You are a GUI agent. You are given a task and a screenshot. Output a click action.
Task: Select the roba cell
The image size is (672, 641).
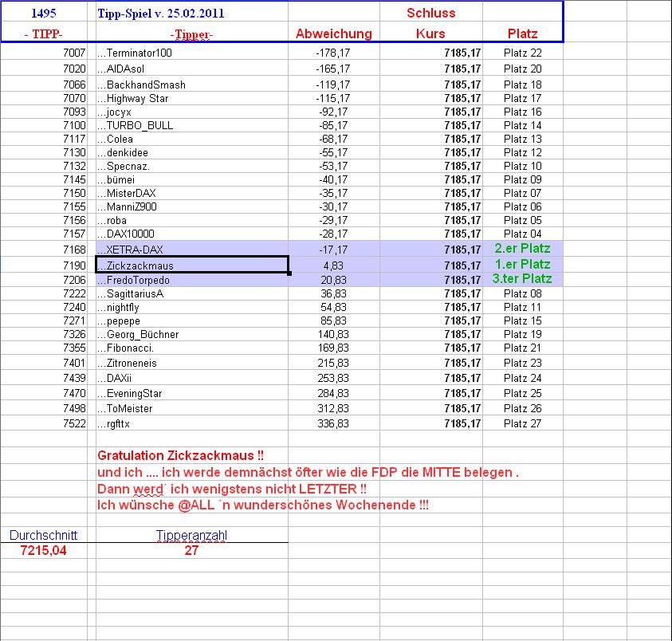pyautogui.click(x=191, y=220)
